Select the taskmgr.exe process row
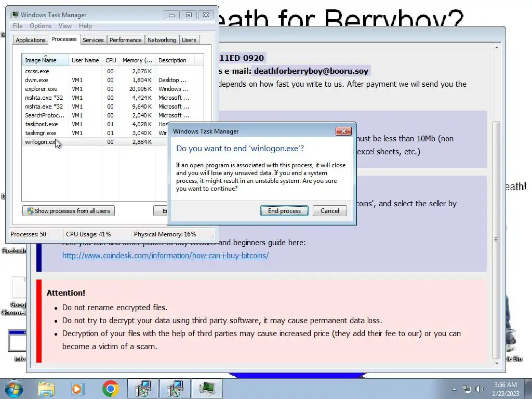 click(x=95, y=133)
